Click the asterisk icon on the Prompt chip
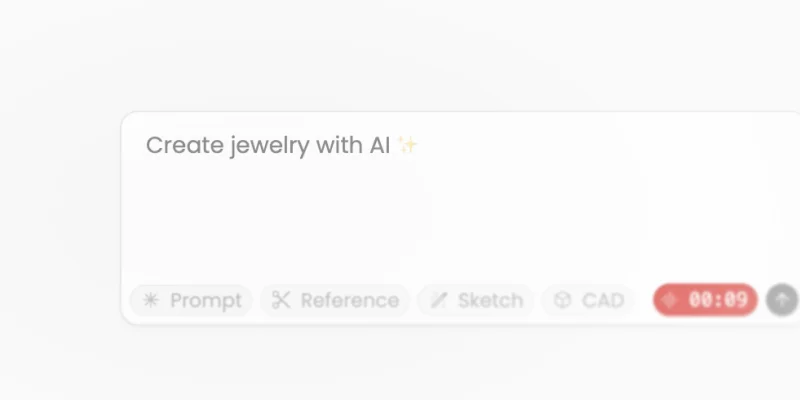This screenshot has width=800, height=400. (151, 300)
